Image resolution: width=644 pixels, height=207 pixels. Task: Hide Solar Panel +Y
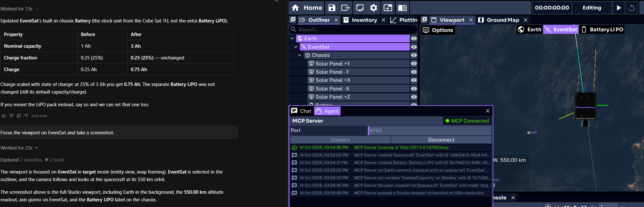click(x=414, y=64)
